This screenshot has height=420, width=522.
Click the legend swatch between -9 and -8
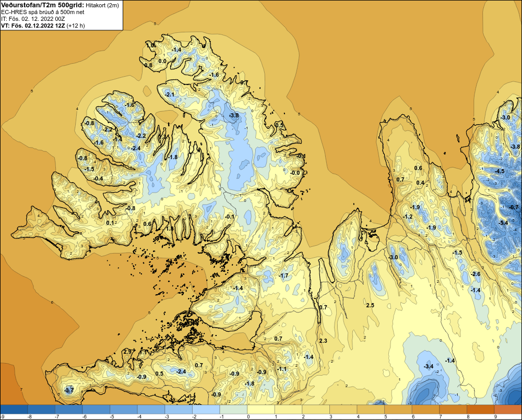[14, 409]
